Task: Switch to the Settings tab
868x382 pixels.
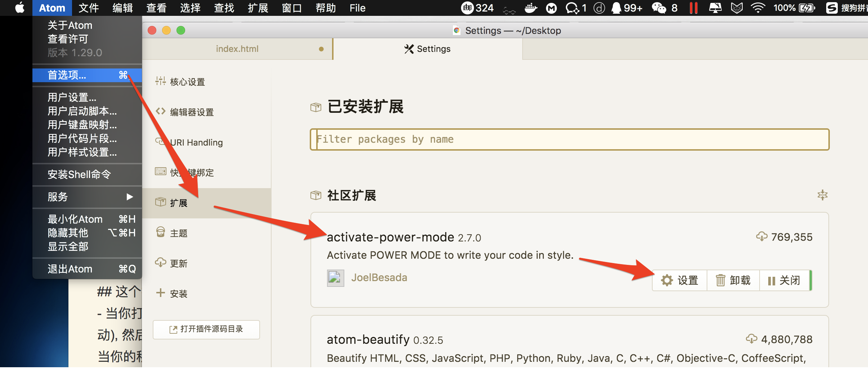Action: (x=428, y=49)
